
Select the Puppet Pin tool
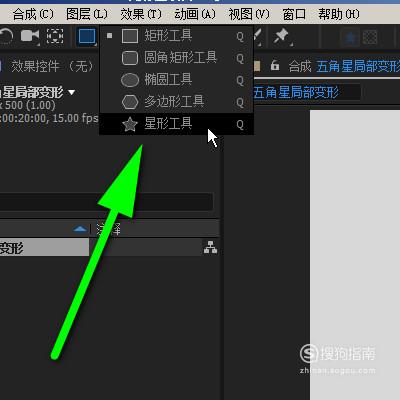coord(282,36)
